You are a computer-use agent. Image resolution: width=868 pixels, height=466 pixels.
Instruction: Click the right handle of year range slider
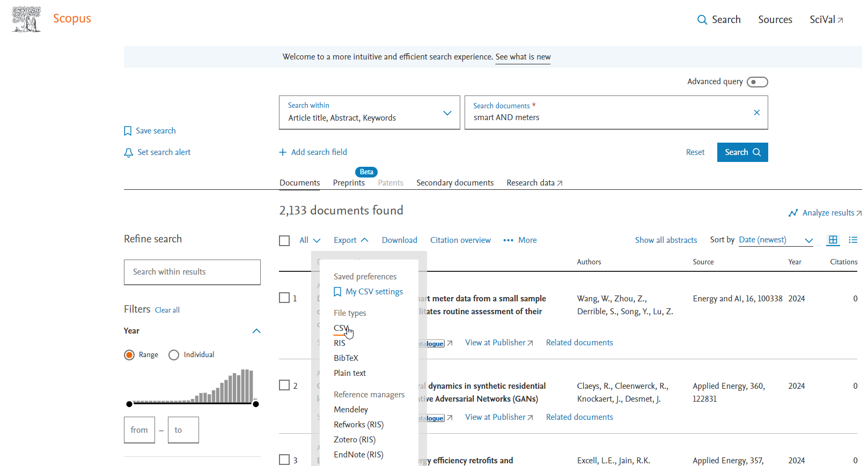(256, 404)
